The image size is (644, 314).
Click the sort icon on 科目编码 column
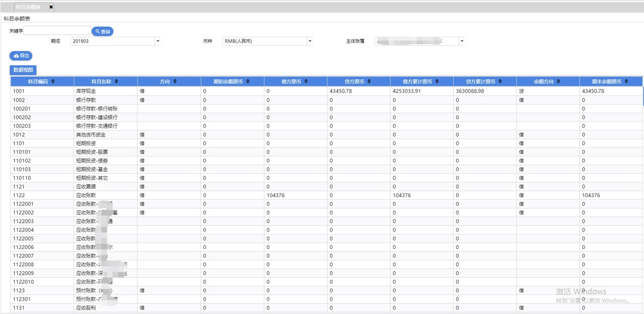(53, 82)
